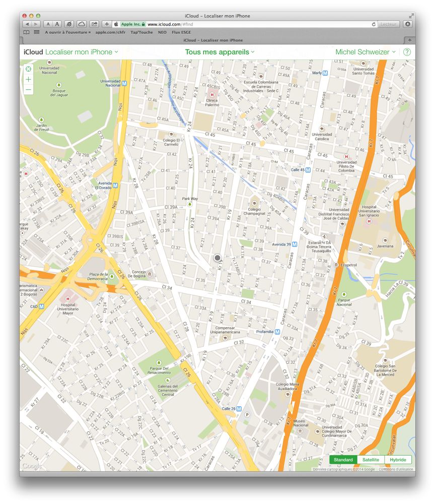Viewport: 435px width, 504px height.
Task: Open the iCloud help question mark
Action: point(407,52)
